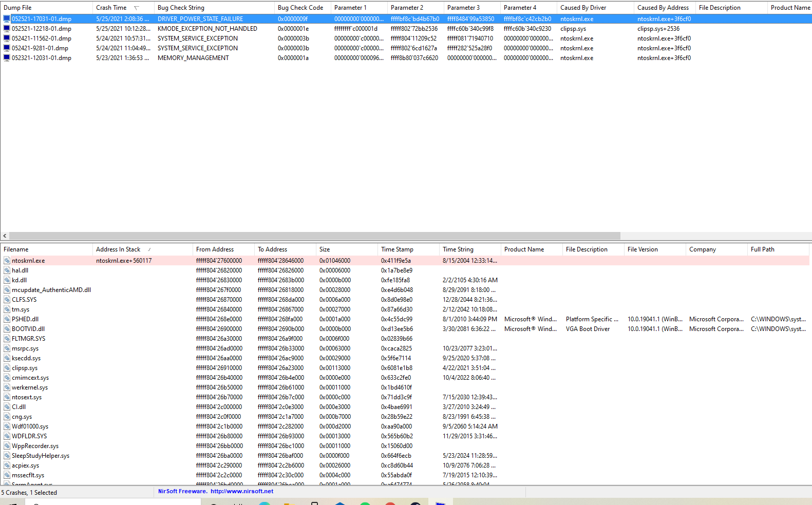Sort by Caused By Driver column
This screenshot has height=505, width=812.
[x=595, y=8]
